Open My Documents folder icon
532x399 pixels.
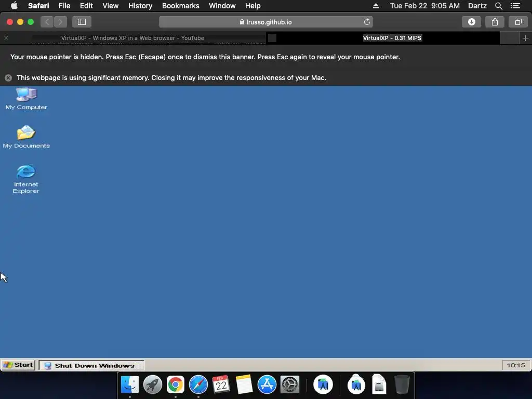pyautogui.click(x=26, y=137)
